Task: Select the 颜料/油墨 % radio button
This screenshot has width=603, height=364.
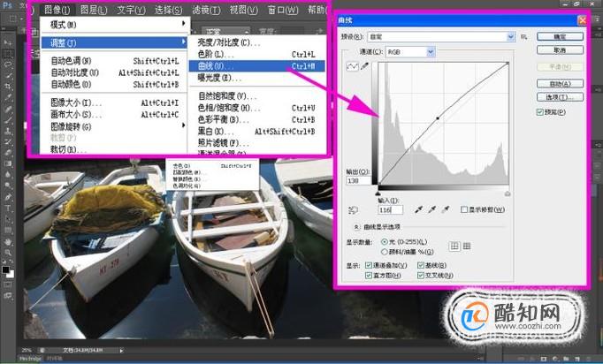Action: coord(385,252)
